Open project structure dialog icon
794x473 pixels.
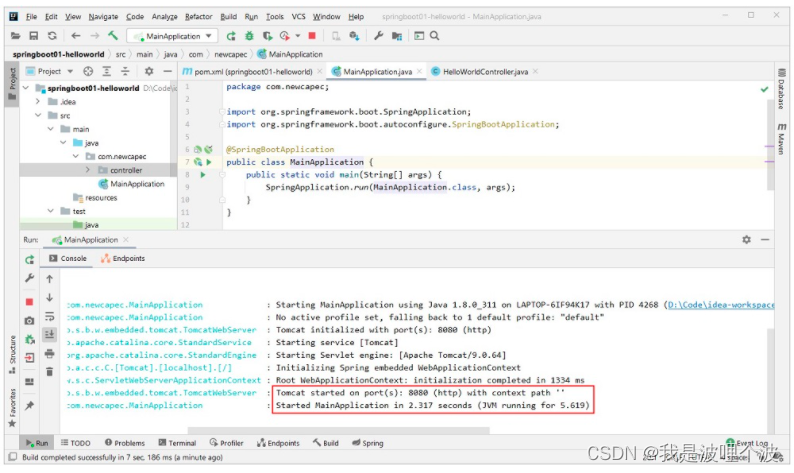click(397, 36)
